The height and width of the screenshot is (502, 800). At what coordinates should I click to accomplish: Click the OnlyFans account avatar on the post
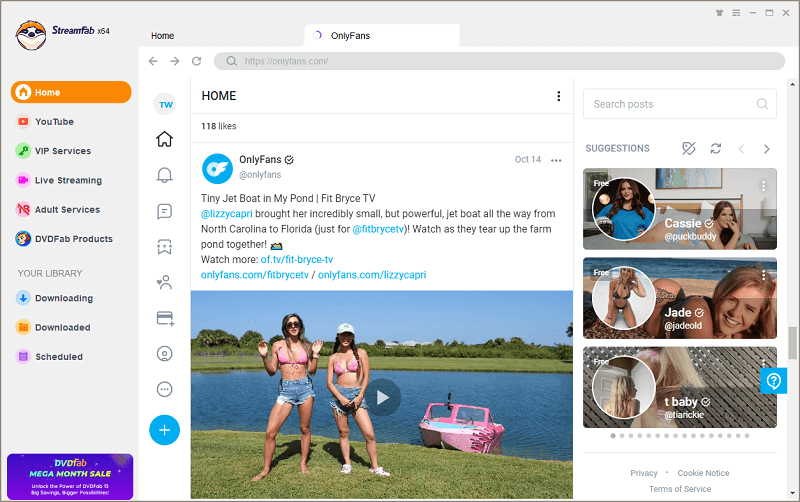click(217, 168)
